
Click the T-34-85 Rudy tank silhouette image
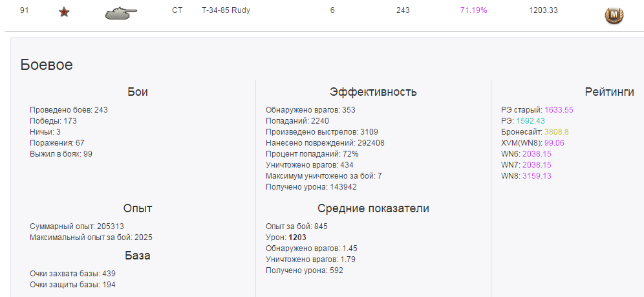[x=121, y=13]
